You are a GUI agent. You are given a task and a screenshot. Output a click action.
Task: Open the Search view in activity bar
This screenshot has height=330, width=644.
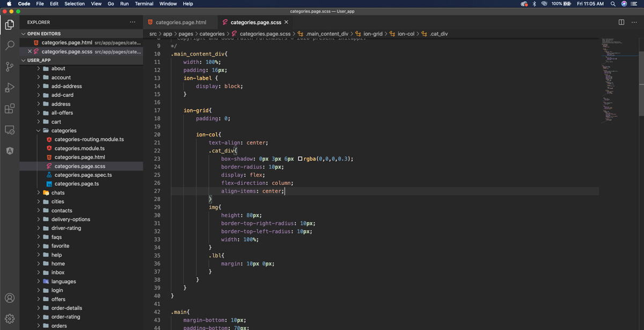tap(10, 46)
